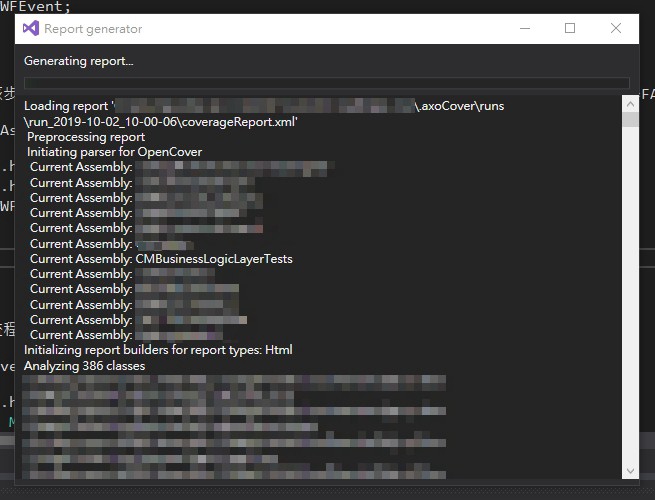655x500 pixels.
Task: Click the scrollbar down arrow
Action: tap(630, 471)
